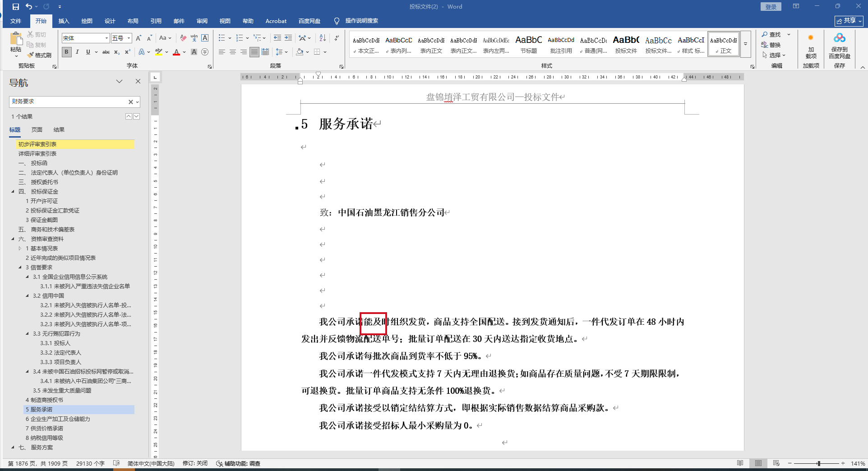Screen dimensions: 868x471
Task: Apply the yellow text highlight color
Action: [x=158, y=52]
